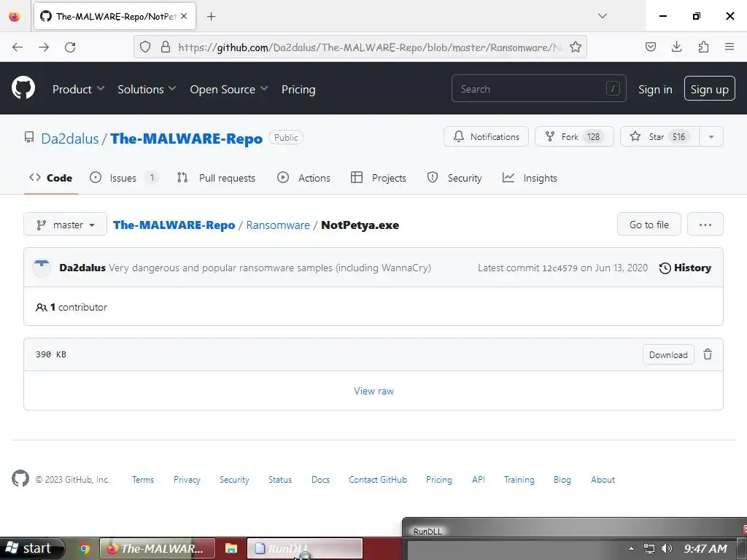Click the list all tabs chevron

point(603,16)
